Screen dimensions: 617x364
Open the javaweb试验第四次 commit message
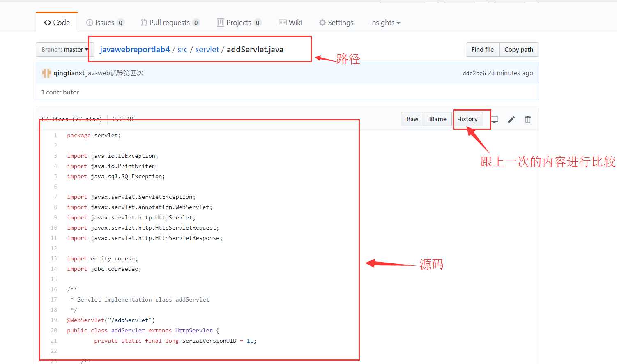pyautogui.click(x=115, y=73)
